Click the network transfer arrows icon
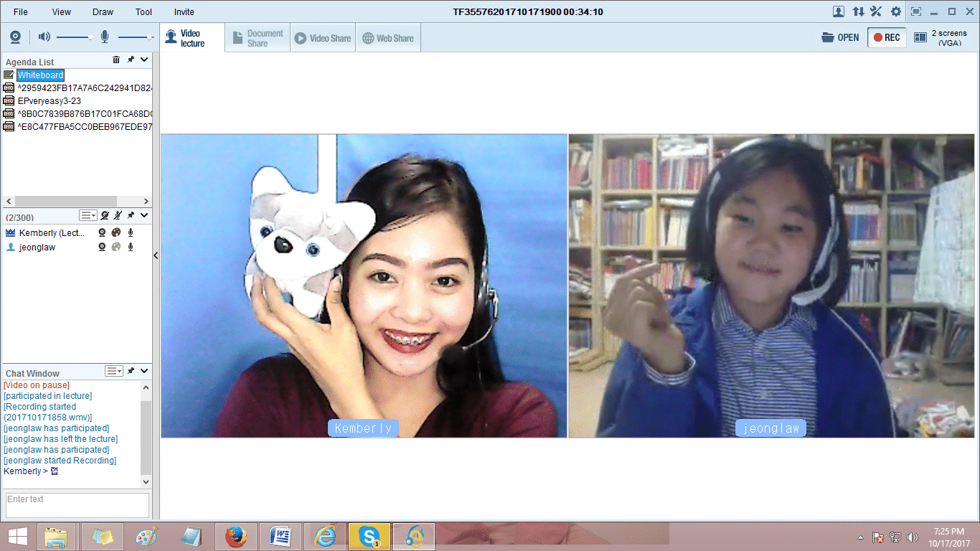 click(858, 11)
